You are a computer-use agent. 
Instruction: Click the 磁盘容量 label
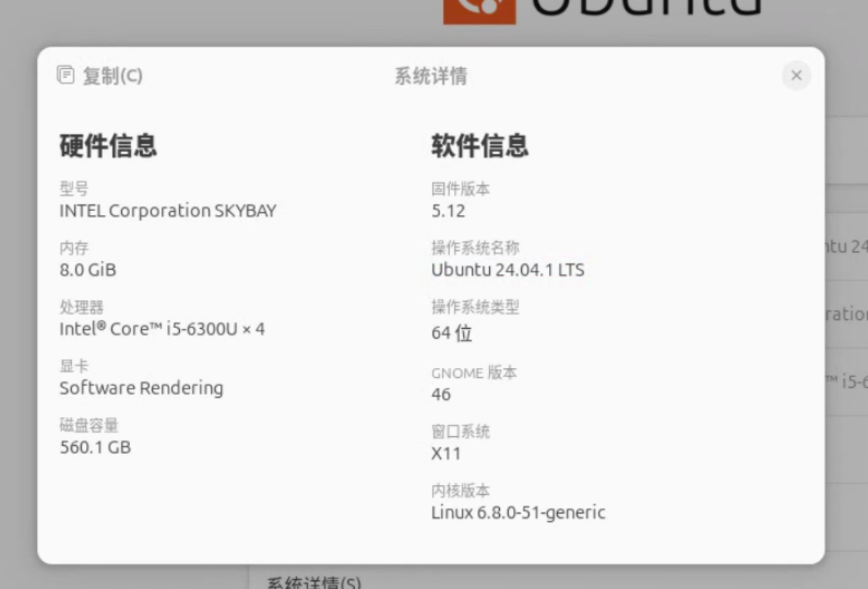click(89, 425)
